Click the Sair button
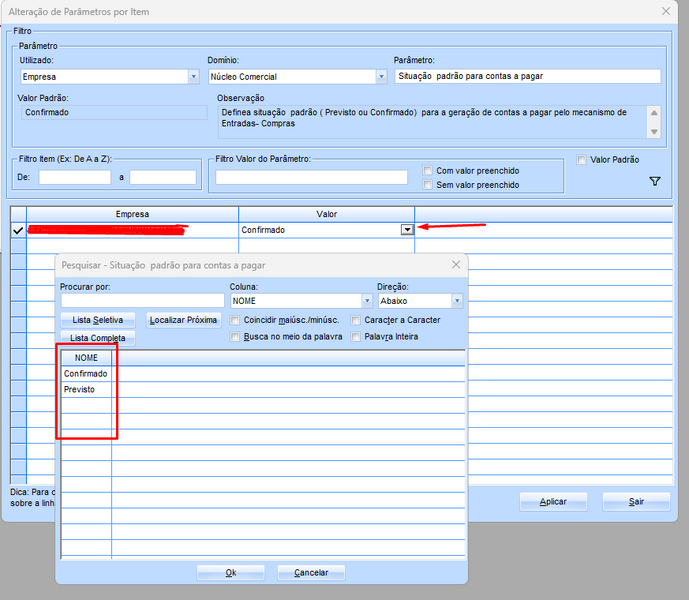This screenshot has height=600, width=689. pyautogui.click(x=636, y=502)
